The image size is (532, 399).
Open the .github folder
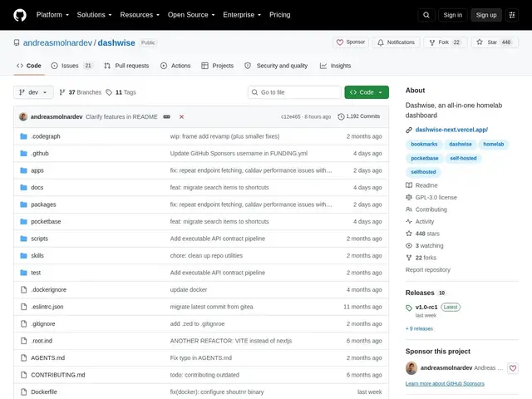[40, 153]
